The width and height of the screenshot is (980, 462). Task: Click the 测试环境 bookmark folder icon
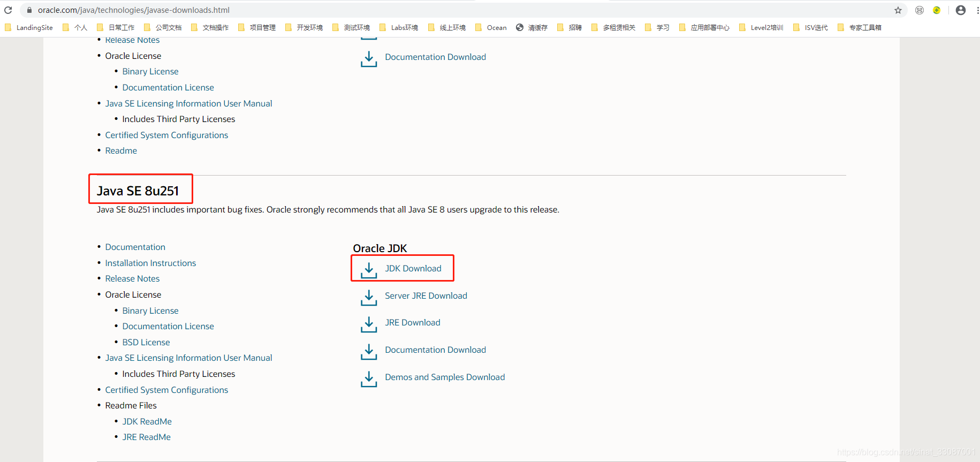click(x=336, y=28)
